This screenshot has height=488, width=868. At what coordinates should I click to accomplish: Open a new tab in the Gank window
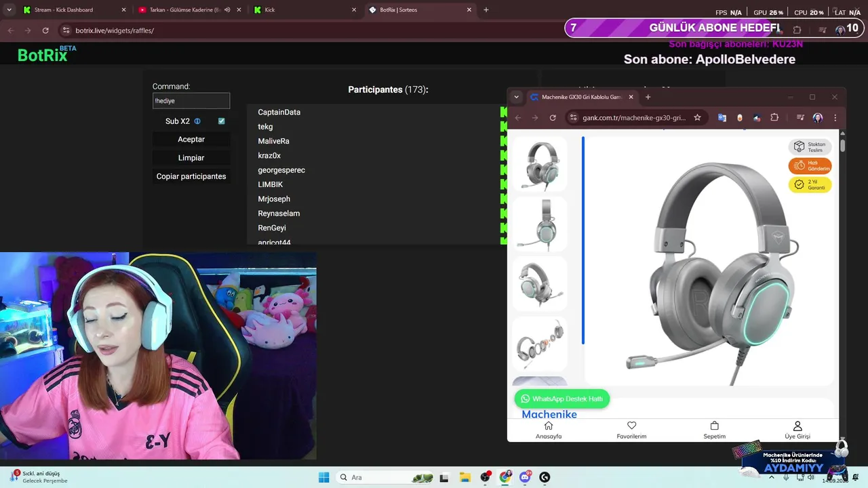pyautogui.click(x=648, y=97)
